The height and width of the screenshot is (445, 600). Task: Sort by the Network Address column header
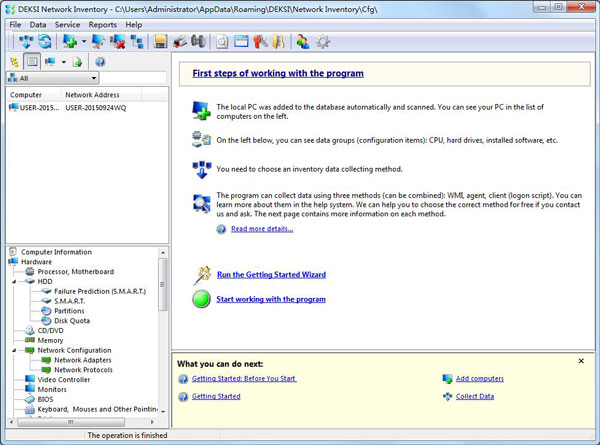[x=101, y=95]
